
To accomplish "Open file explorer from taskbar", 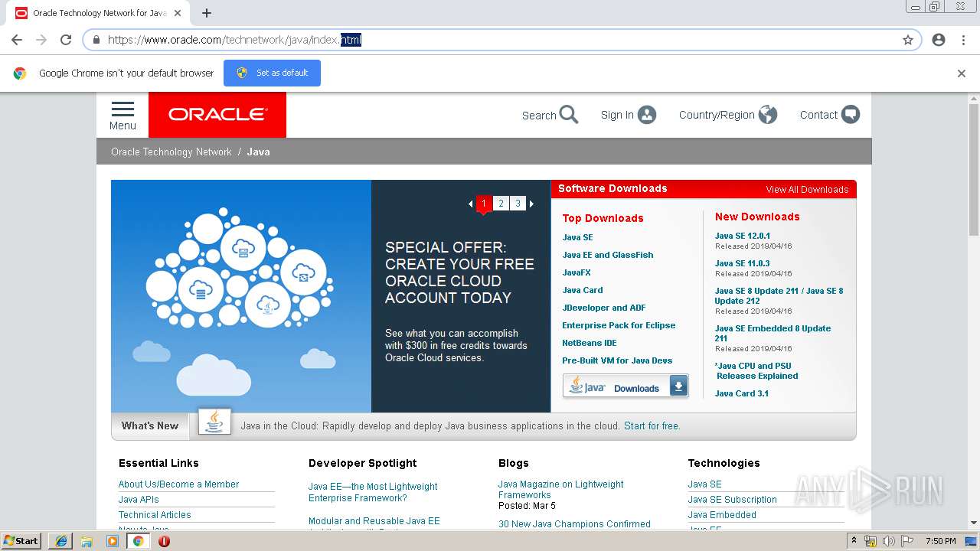I will tap(87, 541).
